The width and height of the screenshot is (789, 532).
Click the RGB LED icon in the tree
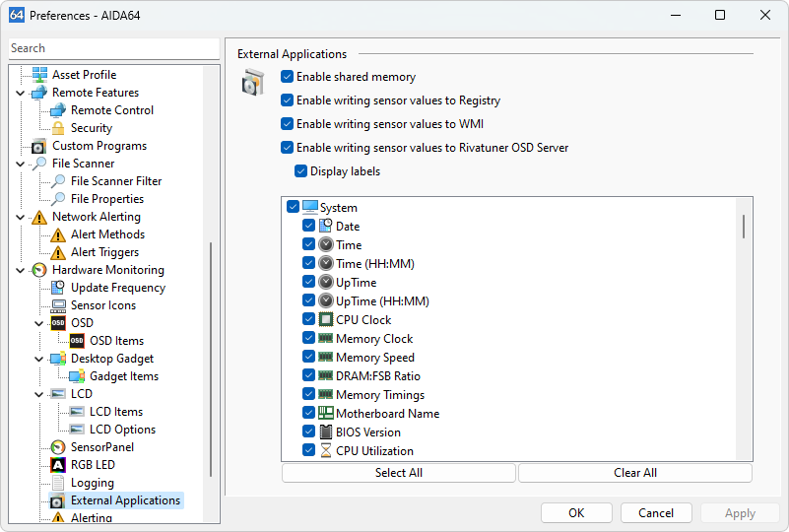[x=58, y=465]
